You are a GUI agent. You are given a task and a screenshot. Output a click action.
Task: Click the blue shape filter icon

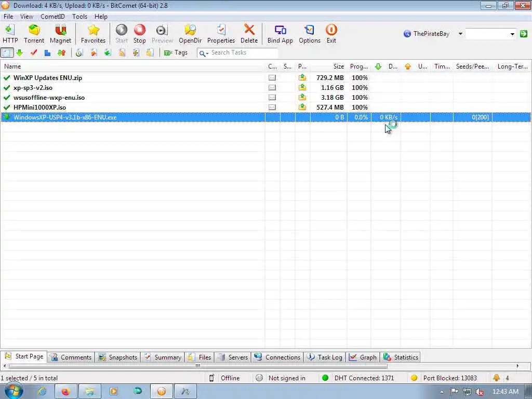pos(47,52)
